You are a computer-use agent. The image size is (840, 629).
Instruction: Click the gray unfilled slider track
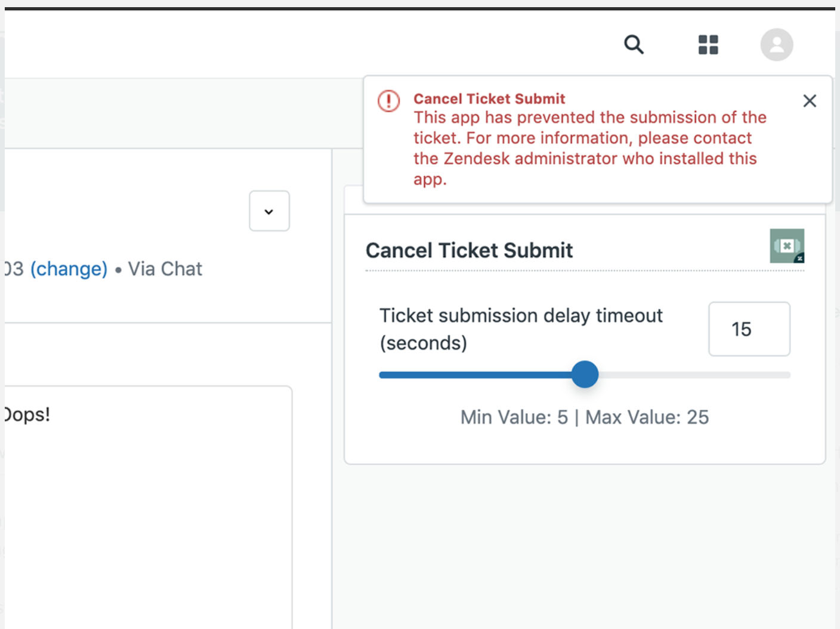692,375
